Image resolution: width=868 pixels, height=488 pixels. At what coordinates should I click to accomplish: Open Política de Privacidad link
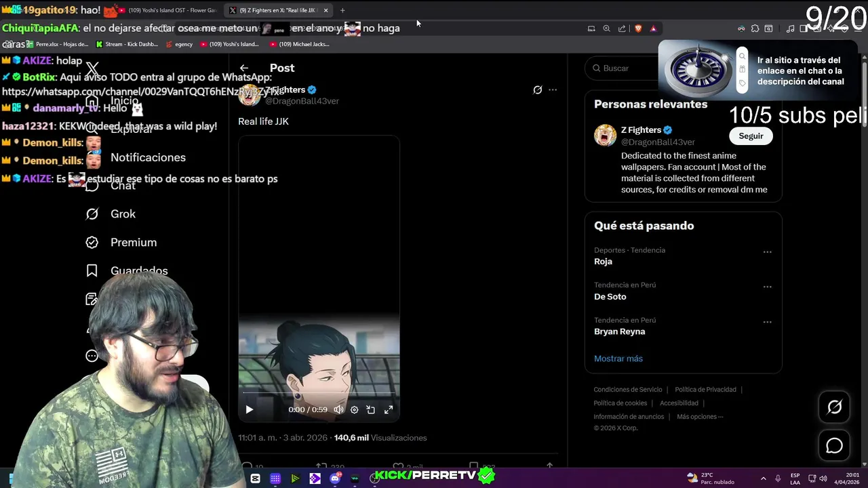(705, 390)
